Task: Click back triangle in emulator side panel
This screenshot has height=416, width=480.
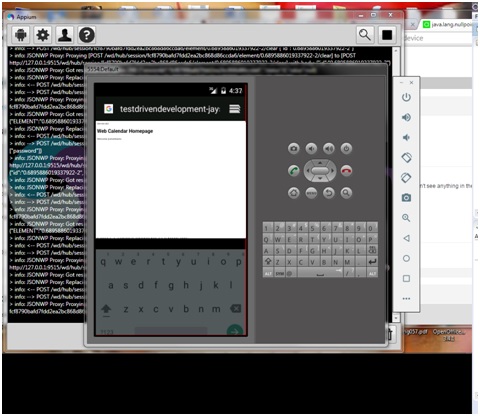Action: click(x=406, y=238)
